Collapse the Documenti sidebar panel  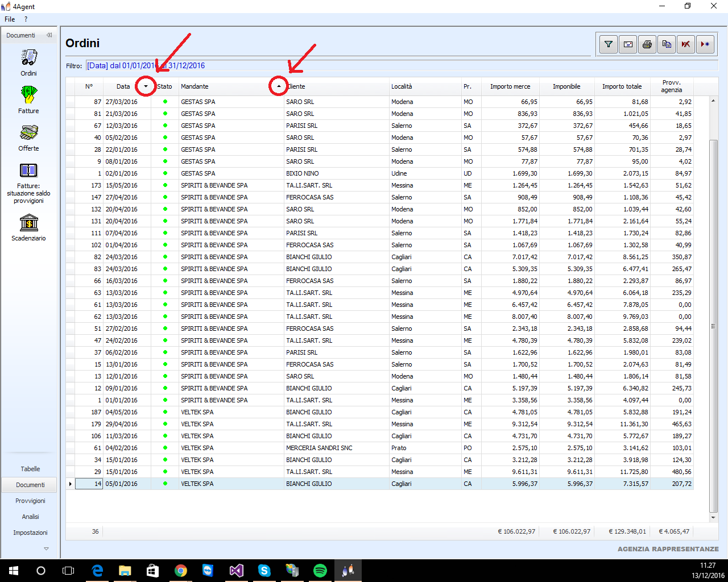(49, 35)
